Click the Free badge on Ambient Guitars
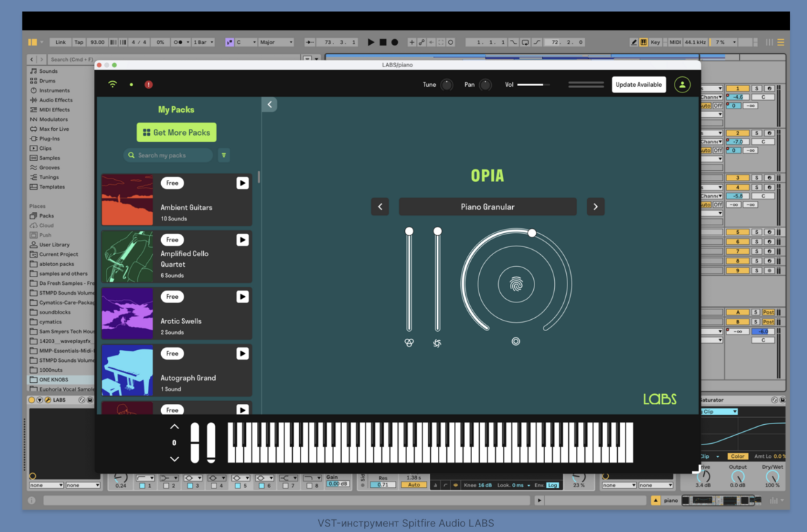This screenshot has width=807, height=532. 172,183
